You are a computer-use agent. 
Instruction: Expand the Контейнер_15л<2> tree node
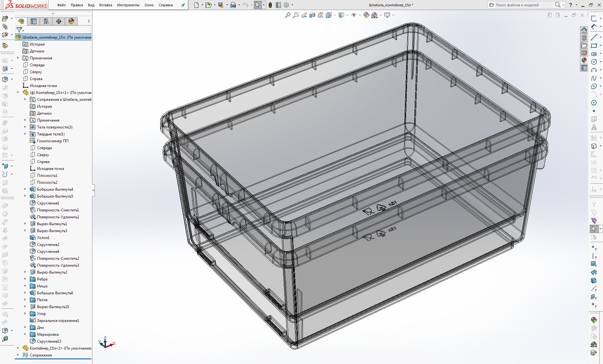coord(18,348)
